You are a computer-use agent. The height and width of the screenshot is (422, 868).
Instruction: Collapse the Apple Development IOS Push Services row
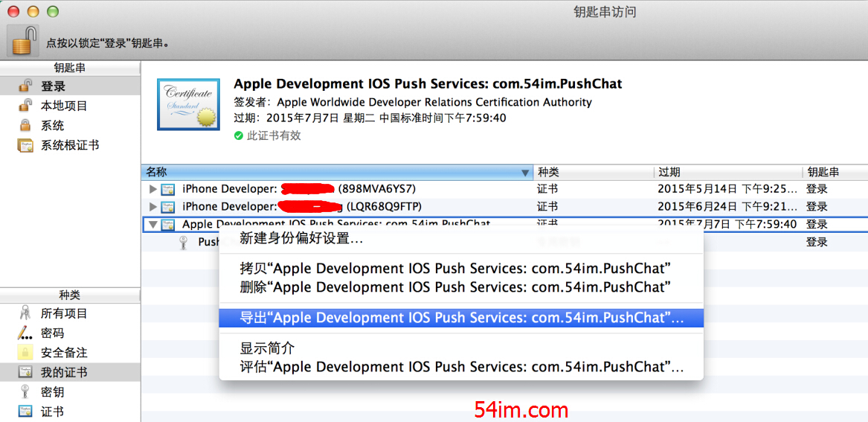(x=153, y=224)
